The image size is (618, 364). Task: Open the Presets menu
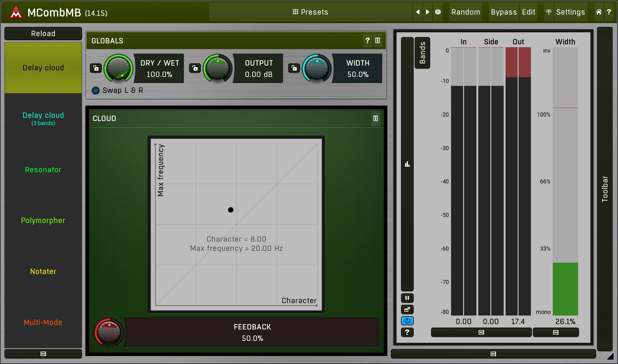[x=310, y=12]
